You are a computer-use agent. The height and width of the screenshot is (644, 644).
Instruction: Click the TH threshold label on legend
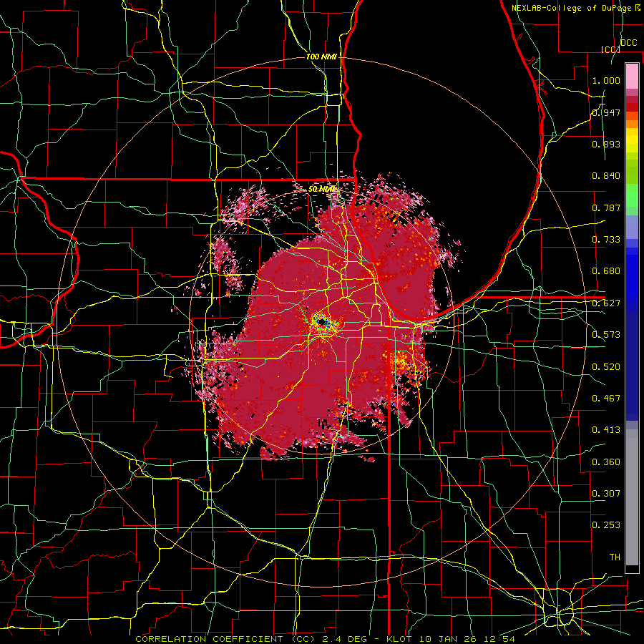(615, 557)
